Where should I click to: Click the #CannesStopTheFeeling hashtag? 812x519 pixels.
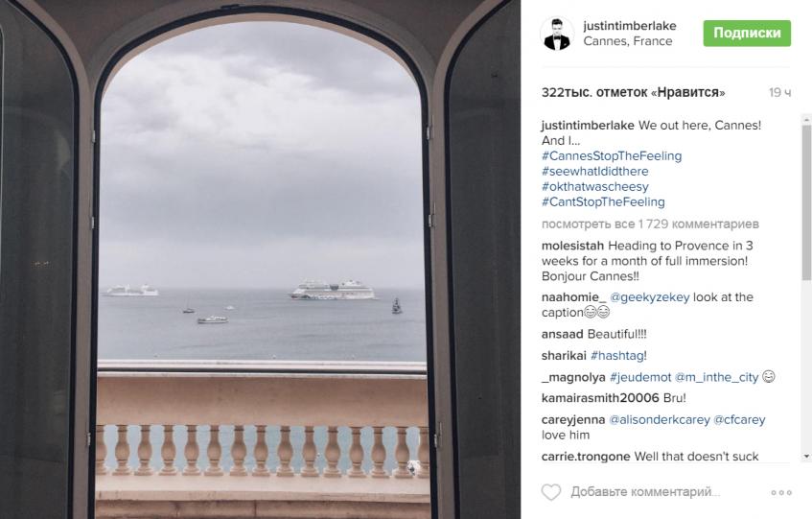click(x=612, y=156)
